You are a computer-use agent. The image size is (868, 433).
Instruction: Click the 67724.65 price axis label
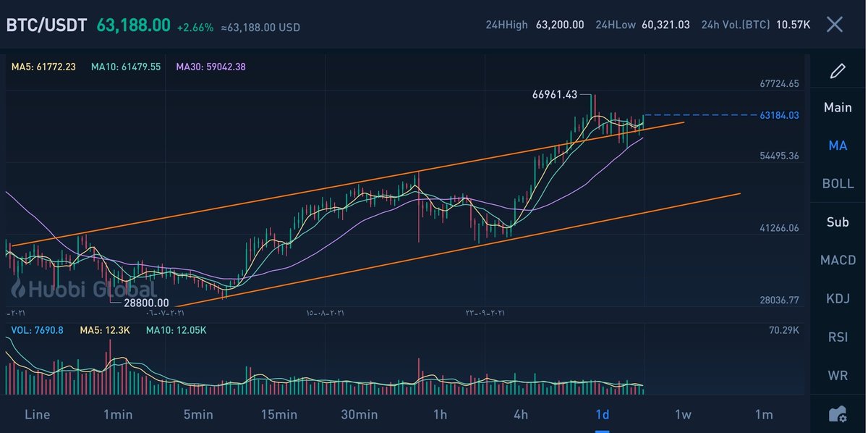[x=779, y=84]
